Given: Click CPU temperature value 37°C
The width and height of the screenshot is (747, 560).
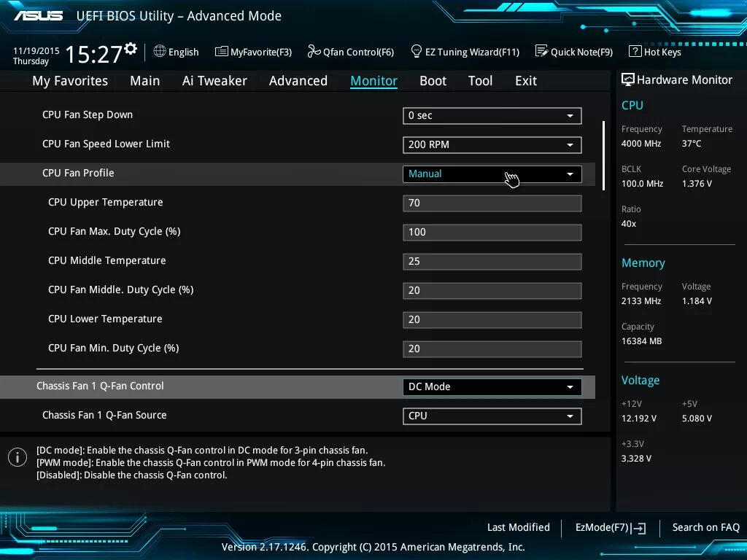Looking at the screenshot, I should click(x=692, y=144).
